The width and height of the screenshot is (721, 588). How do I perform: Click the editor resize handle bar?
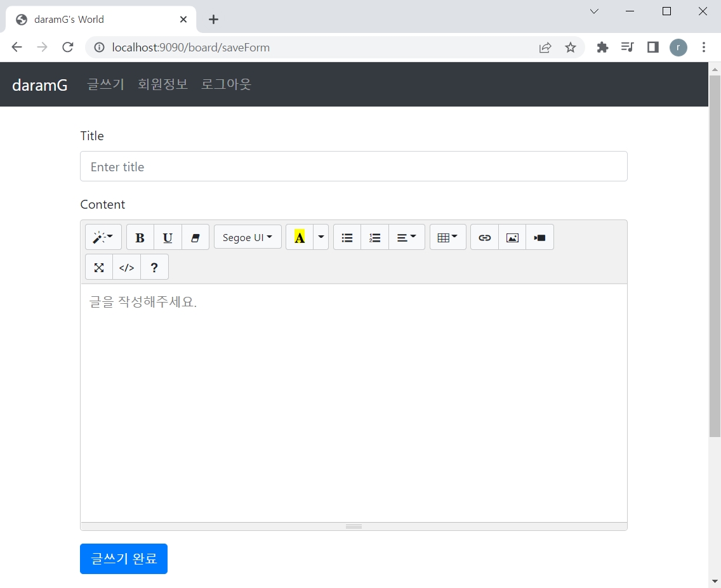point(354,526)
